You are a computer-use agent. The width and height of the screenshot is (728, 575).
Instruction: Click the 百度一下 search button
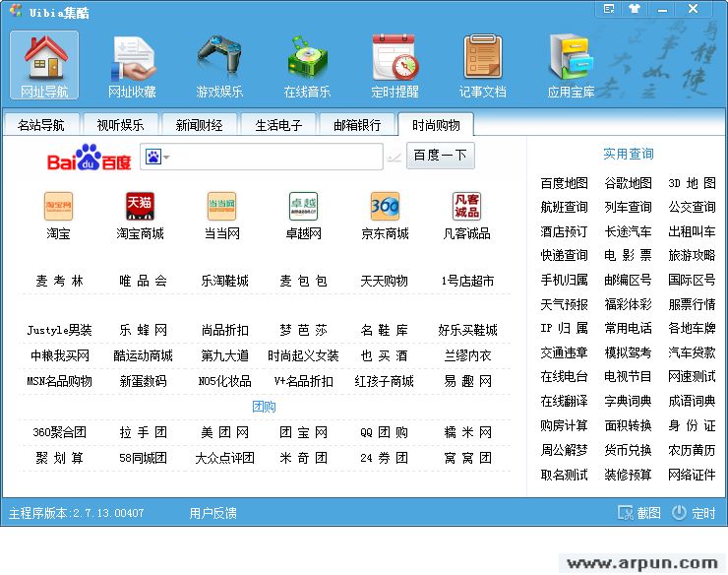point(440,156)
